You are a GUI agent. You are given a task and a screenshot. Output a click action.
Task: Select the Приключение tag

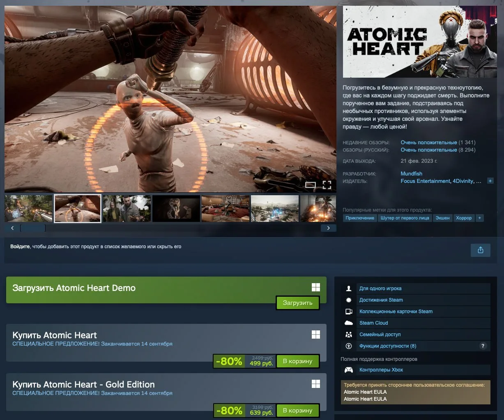360,218
